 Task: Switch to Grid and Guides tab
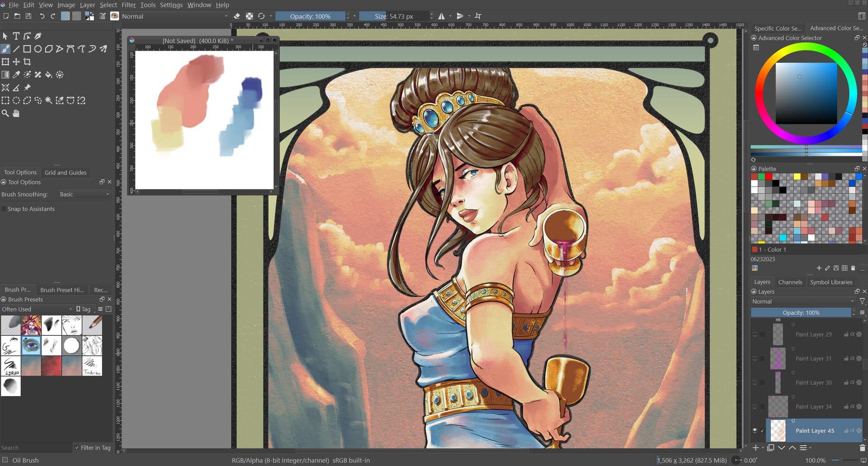point(66,173)
